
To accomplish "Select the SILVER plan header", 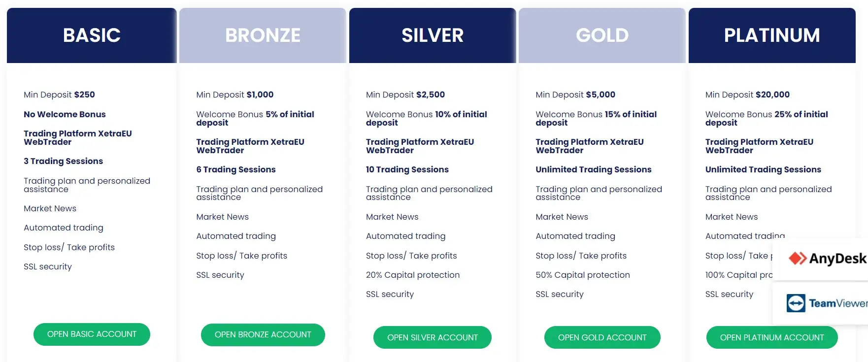I will (433, 35).
